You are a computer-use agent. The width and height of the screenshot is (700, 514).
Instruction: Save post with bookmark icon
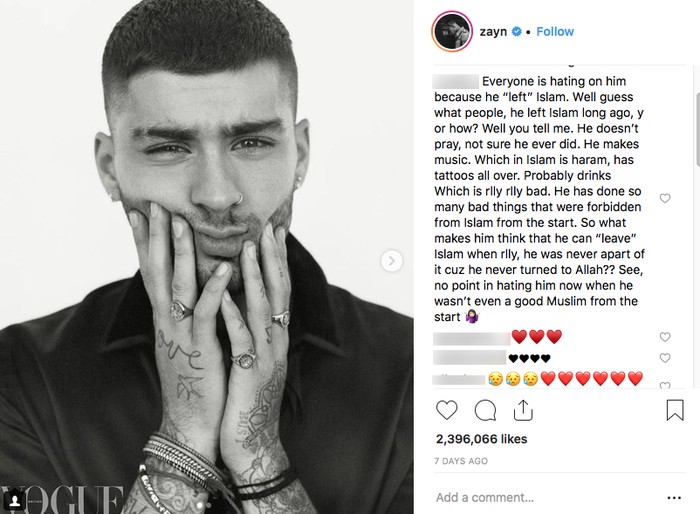pyautogui.click(x=675, y=410)
